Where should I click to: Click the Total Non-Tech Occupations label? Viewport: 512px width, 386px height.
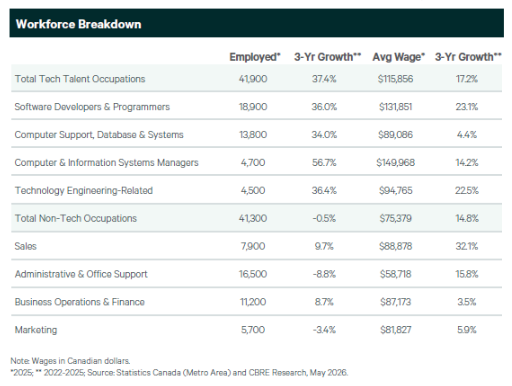point(76,218)
